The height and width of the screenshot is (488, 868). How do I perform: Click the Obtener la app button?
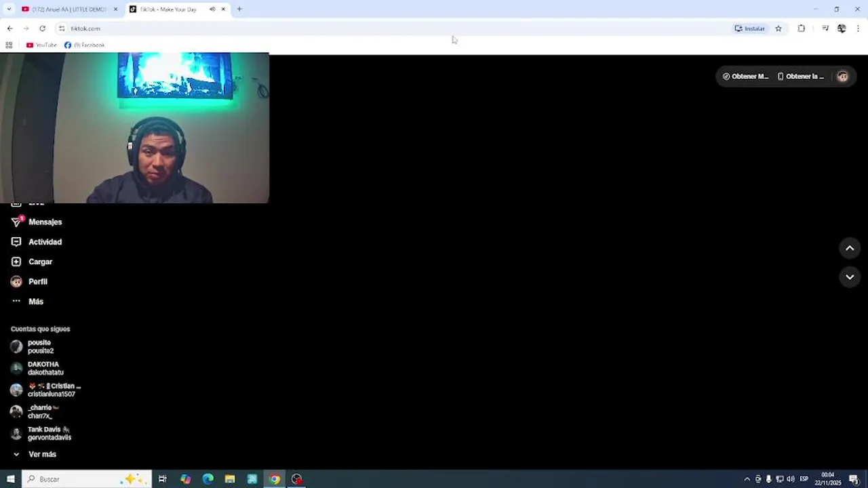coord(801,77)
